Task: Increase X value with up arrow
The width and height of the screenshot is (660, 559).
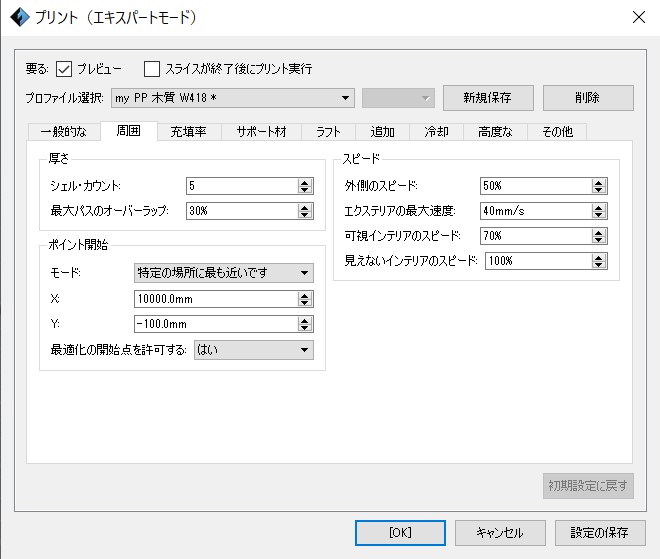Action: (305, 295)
